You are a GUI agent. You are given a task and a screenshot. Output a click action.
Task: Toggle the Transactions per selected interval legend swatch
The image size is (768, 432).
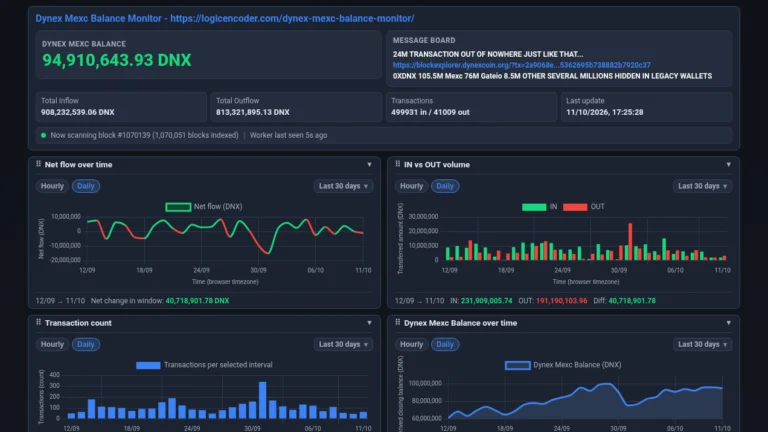148,365
